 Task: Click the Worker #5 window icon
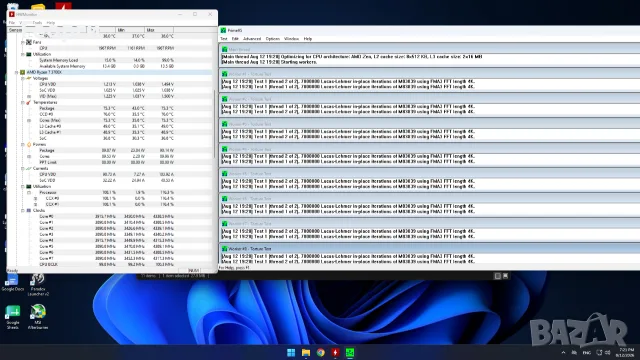pyautogui.click(x=224, y=173)
